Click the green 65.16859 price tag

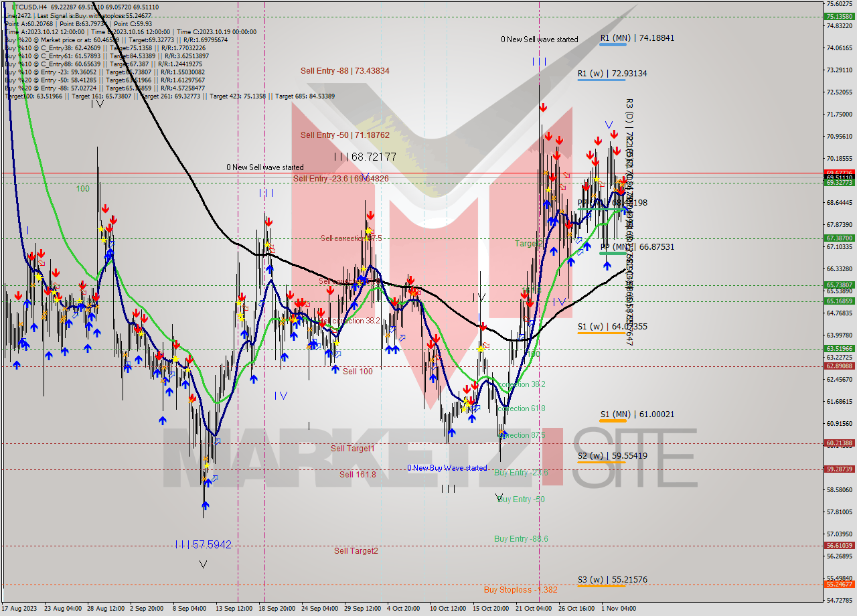coord(839,301)
